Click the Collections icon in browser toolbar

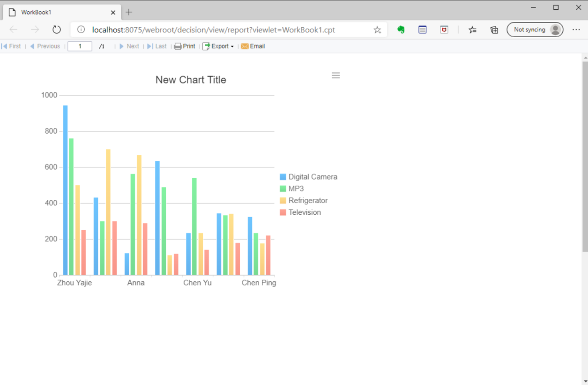494,29
